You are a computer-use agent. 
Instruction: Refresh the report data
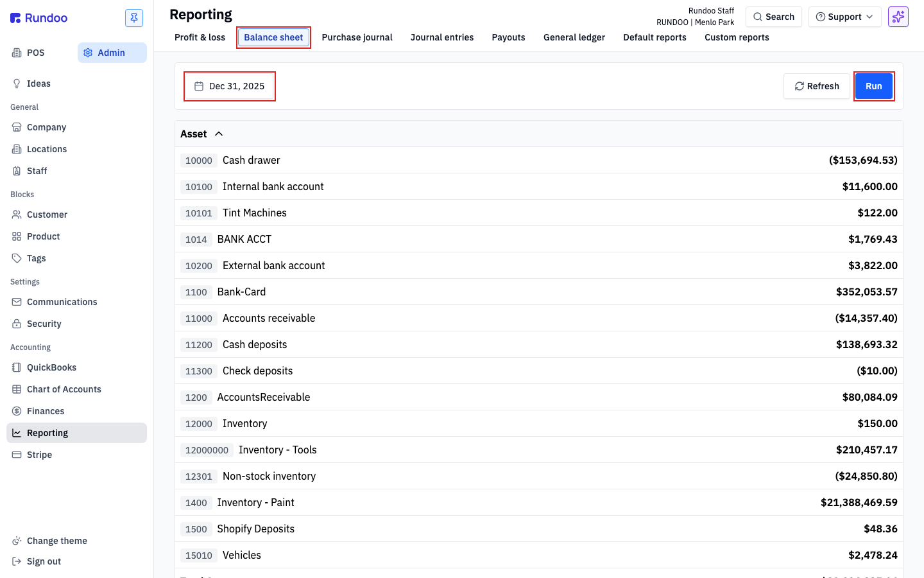[816, 86]
